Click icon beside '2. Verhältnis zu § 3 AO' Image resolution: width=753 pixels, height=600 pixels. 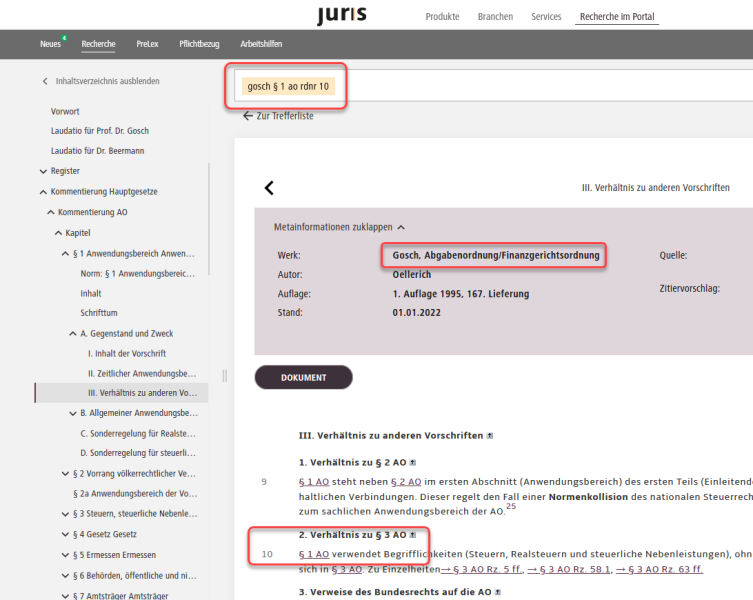coord(412,535)
